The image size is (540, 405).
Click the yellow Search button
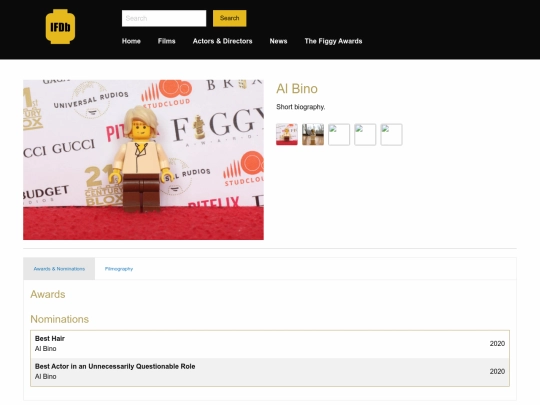[229, 18]
